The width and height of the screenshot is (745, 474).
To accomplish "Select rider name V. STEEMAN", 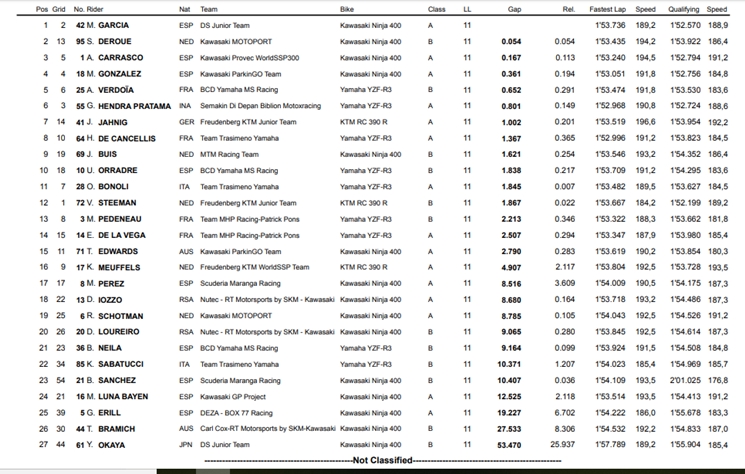I will coord(112,203).
